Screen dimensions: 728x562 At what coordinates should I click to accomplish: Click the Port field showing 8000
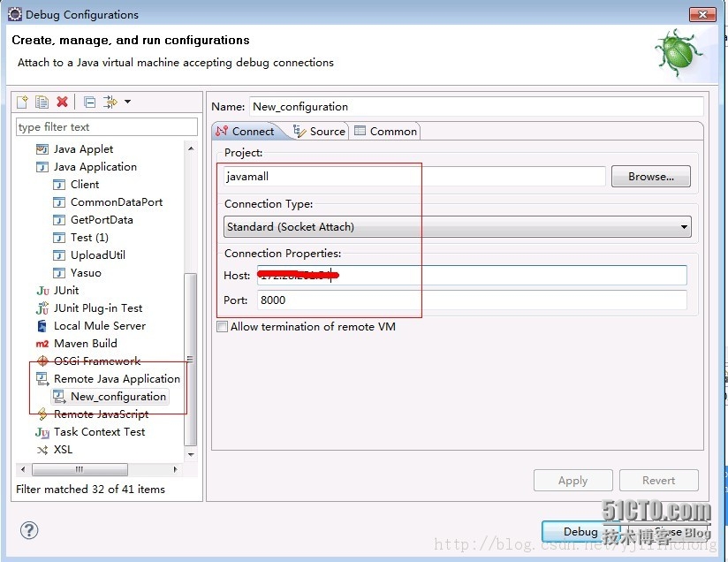click(x=472, y=300)
